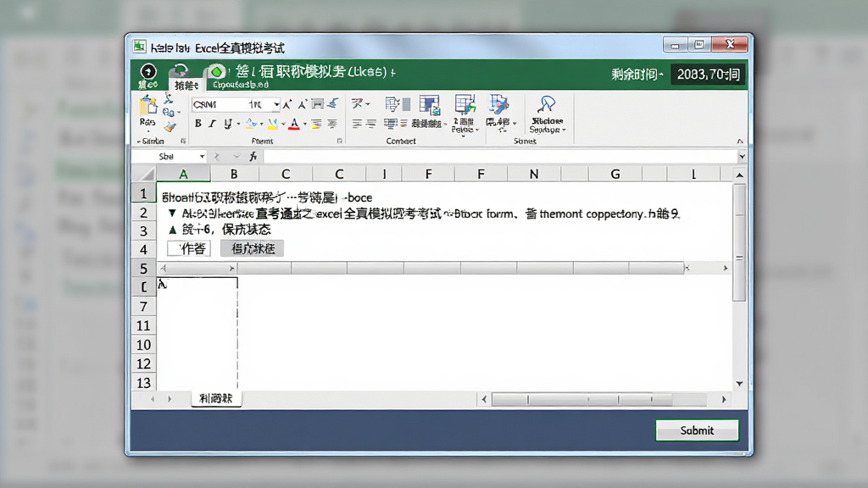This screenshot has width=868, height=488.
Task: Select the column A header
Action: 183,174
